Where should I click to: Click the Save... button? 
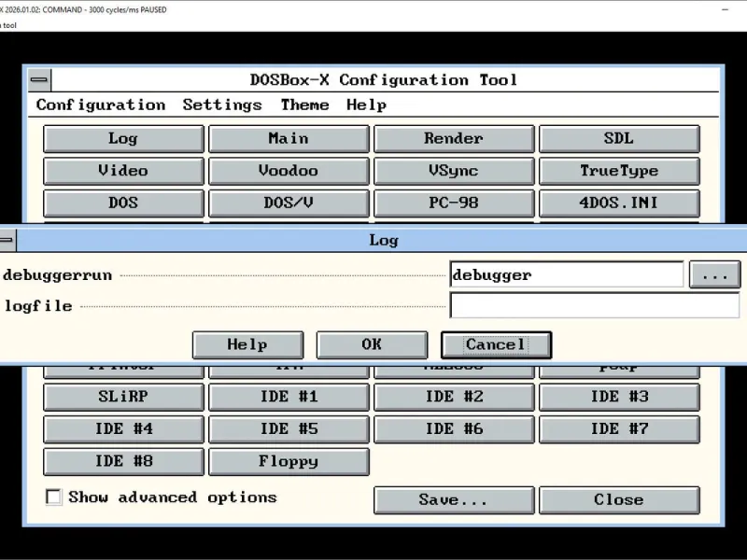454,500
